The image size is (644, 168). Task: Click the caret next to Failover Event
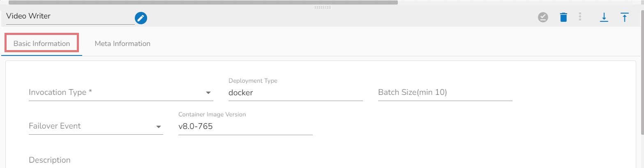point(159,127)
